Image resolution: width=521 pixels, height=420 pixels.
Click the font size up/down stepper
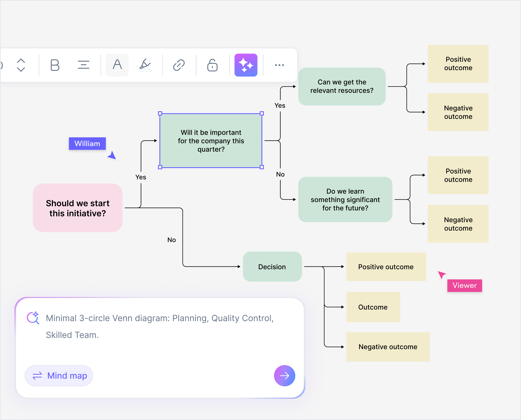(21, 65)
